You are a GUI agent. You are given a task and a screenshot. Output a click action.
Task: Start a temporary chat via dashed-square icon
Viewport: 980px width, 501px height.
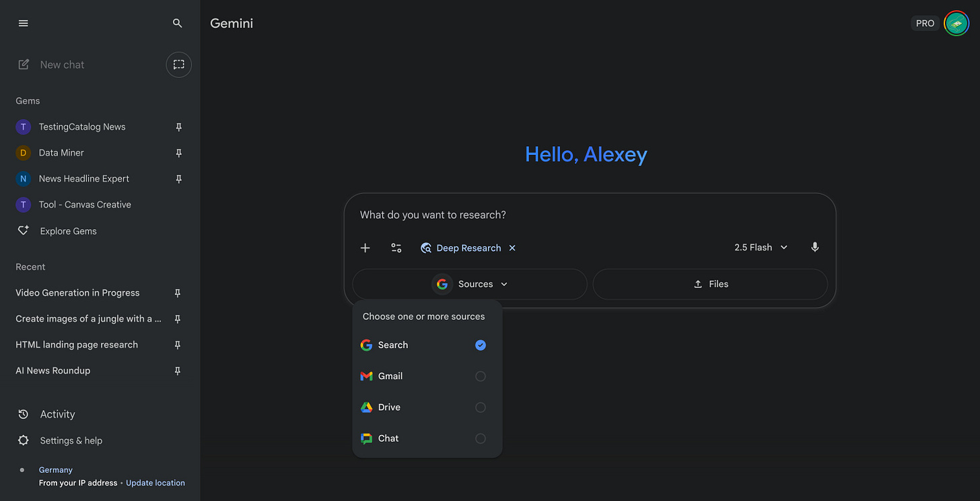click(179, 65)
